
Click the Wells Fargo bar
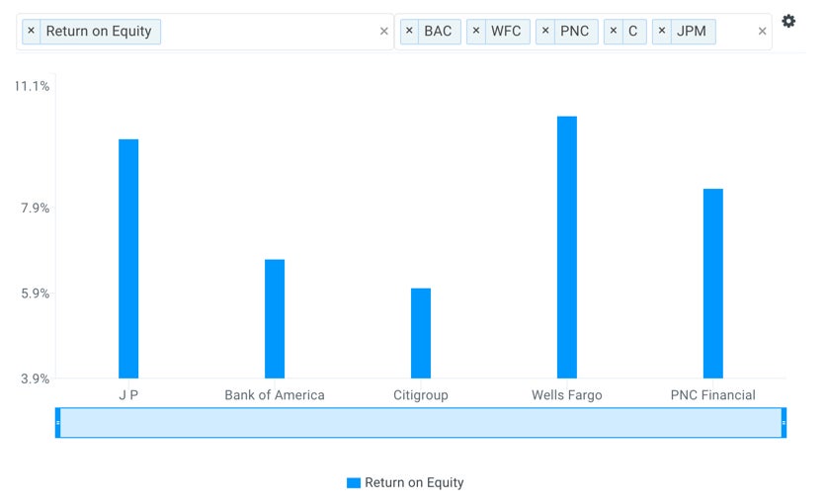(567, 247)
